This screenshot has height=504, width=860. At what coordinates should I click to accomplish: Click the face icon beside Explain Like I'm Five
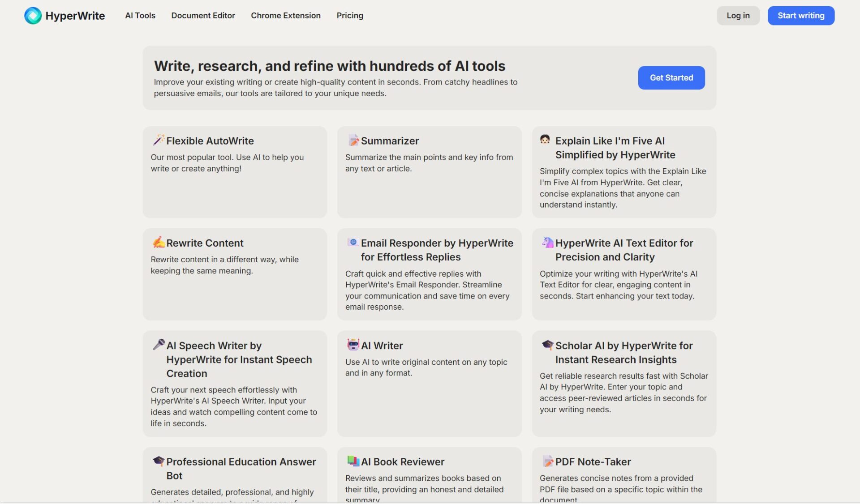coord(545,140)
